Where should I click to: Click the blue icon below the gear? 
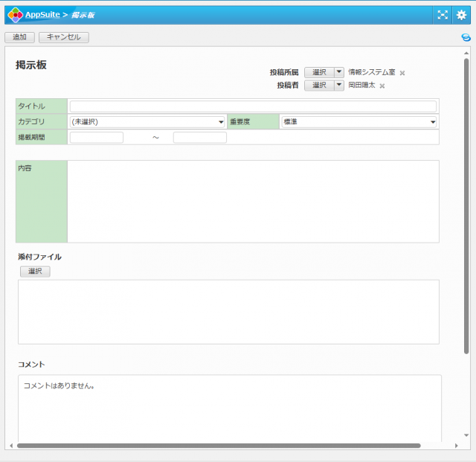tap(466, 37)
